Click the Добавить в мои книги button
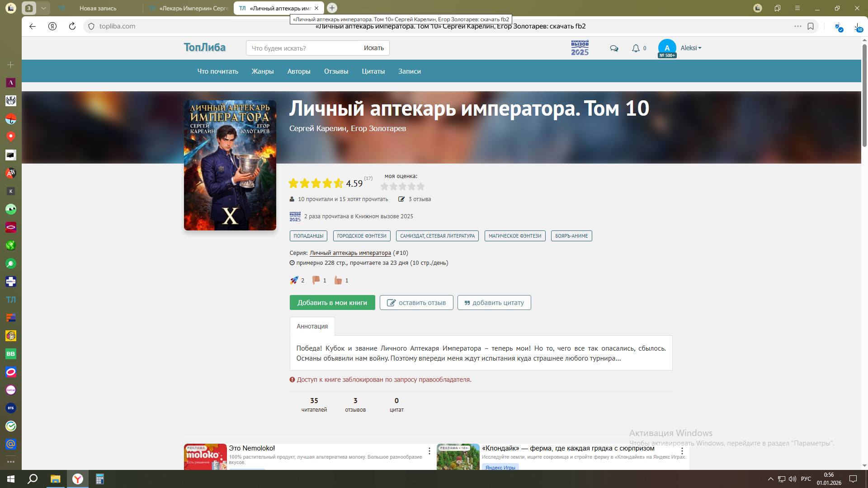Image resolution: width=868 pixels, height=488 pixels. pos(332,303)
